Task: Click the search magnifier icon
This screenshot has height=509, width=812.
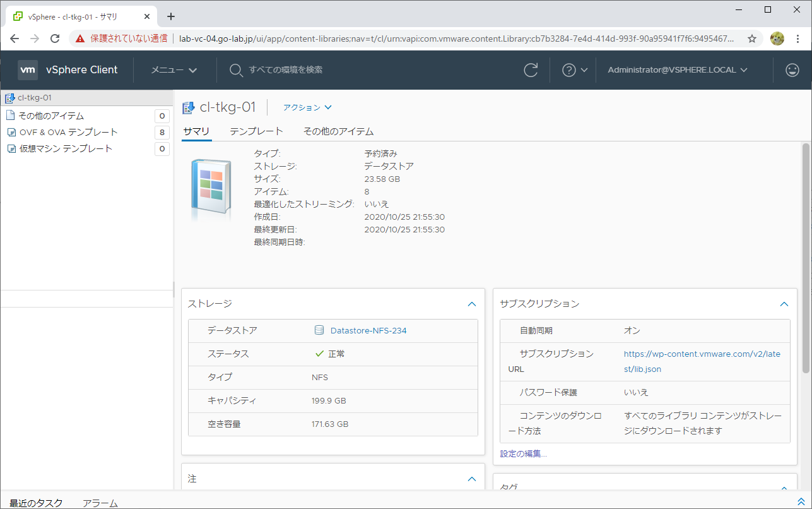Action: [x=236, y=70]
